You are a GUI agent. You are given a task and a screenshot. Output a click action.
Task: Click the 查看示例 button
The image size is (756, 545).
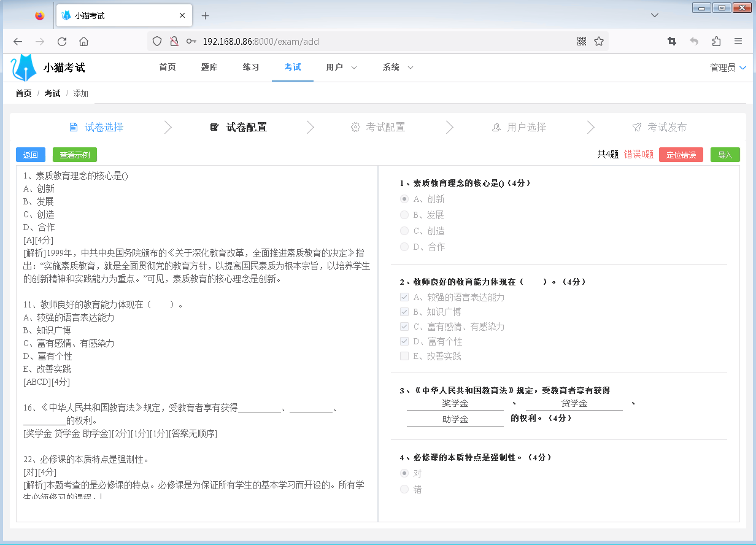(74, 155)
